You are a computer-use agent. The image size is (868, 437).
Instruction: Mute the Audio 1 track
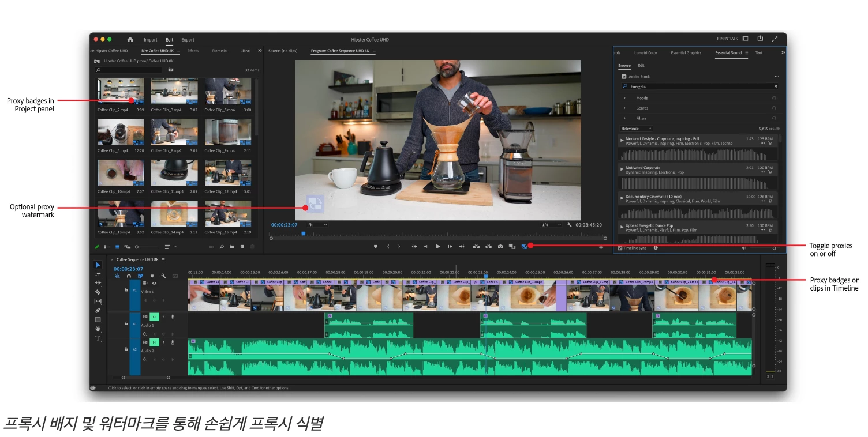154,317
